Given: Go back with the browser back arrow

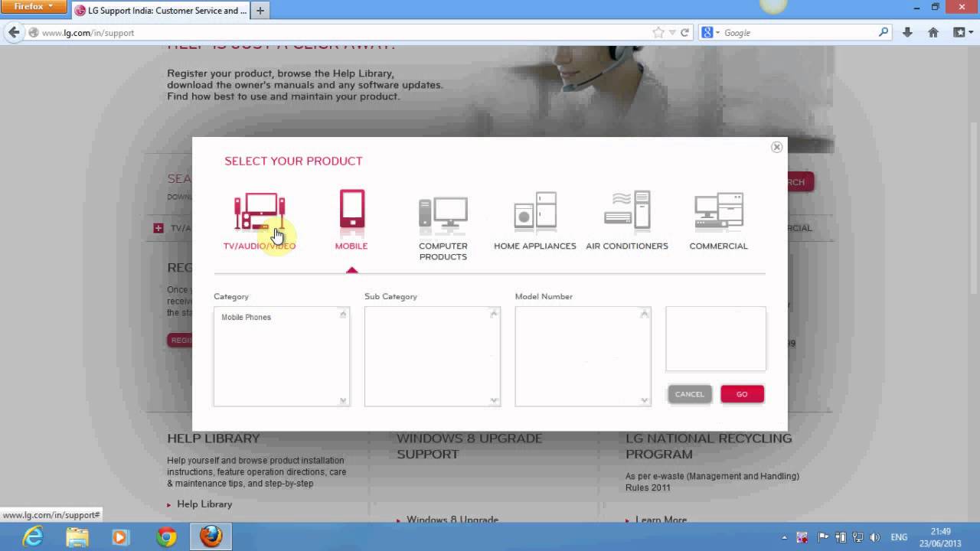Looking at the screenshot, I should pos(14,32).
